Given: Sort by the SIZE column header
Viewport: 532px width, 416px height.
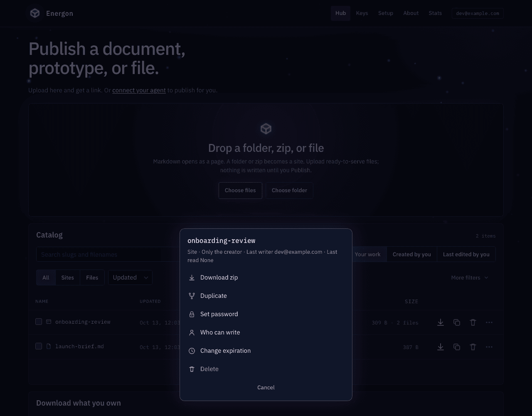Looking at the screenshot, I should 411,301.
